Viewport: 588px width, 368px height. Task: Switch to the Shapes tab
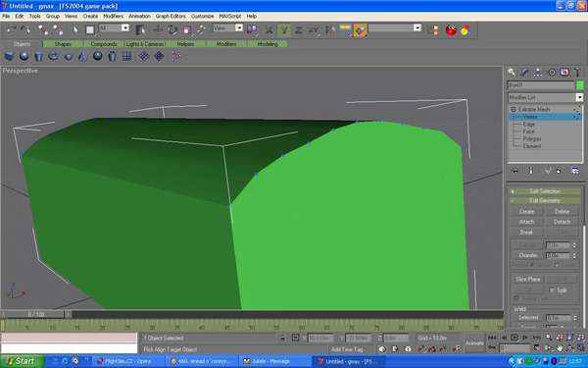(63, 44)
